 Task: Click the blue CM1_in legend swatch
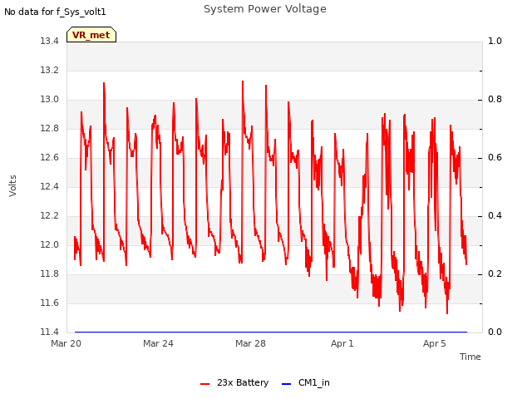pos(286,384)
